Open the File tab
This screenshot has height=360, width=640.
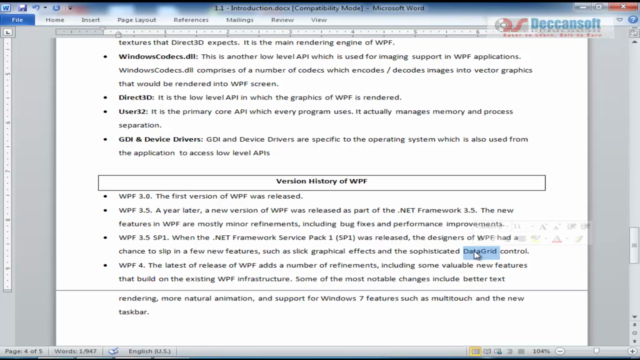point(17,20)
